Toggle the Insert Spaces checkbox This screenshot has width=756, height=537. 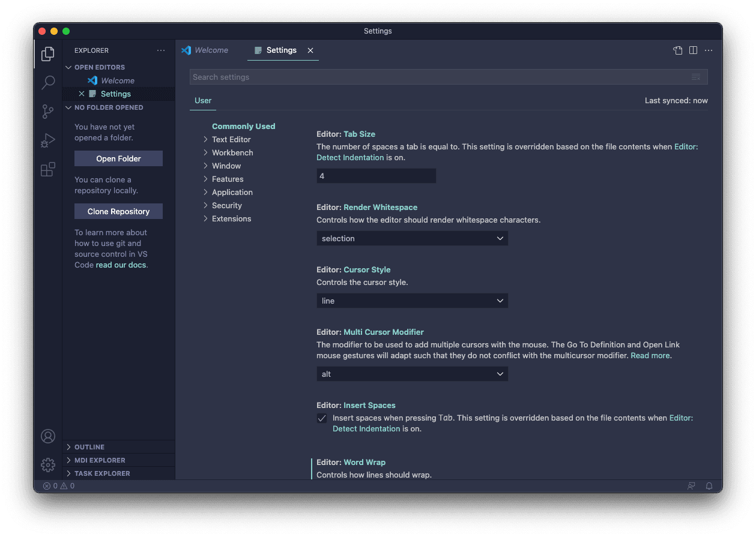click(322, 418)
